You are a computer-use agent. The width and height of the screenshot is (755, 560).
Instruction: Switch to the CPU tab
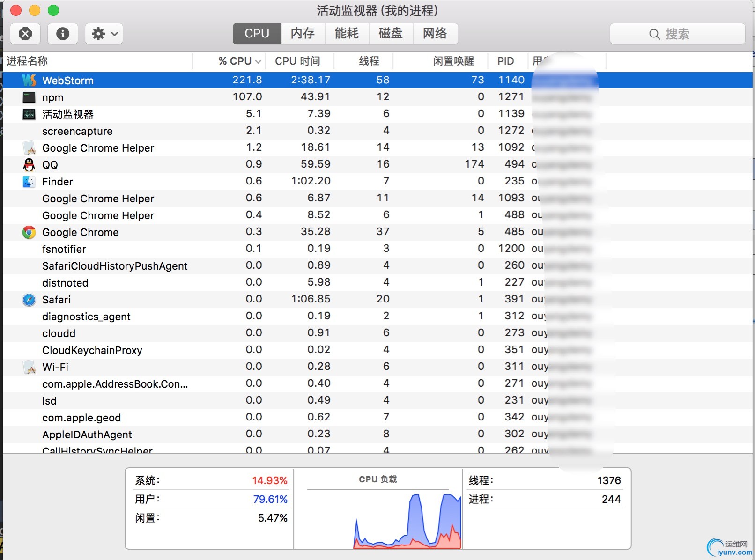tap(257, 34)
